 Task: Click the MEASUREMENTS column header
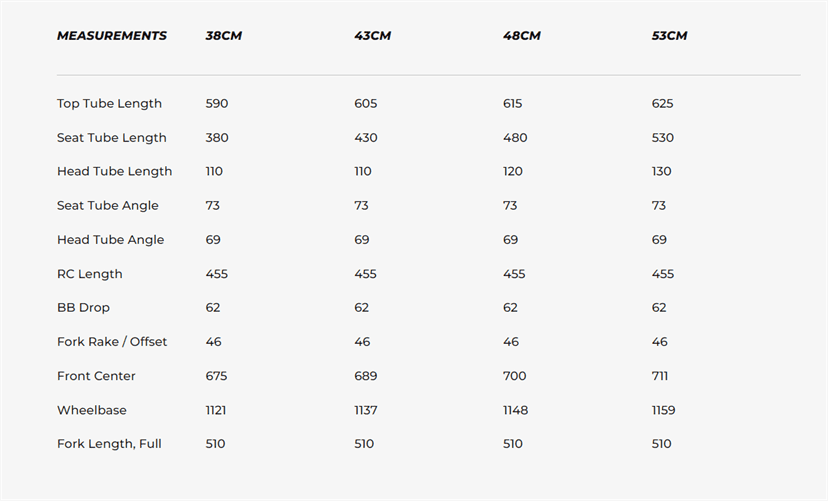(x=111, y=36)
